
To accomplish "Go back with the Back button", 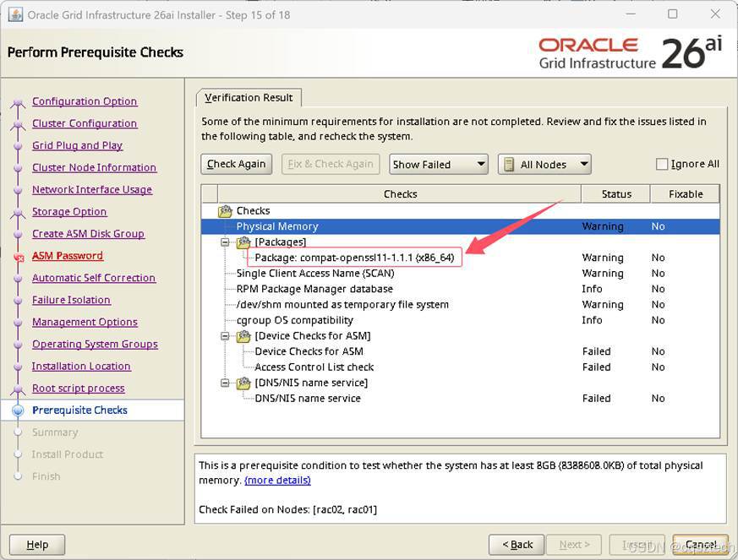I will 517,545.
